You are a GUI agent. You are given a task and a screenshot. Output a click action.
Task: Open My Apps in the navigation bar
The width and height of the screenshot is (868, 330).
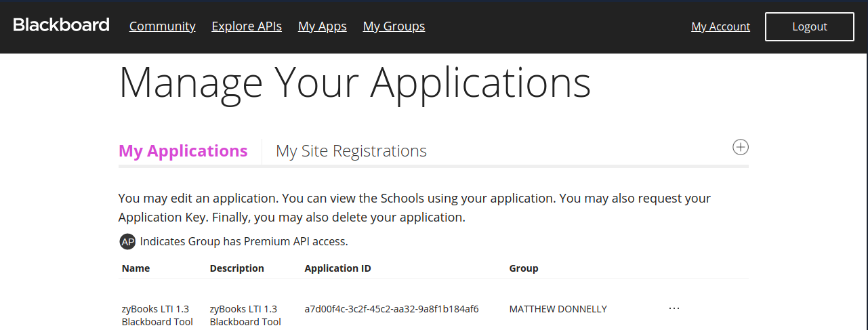point(322,26)
